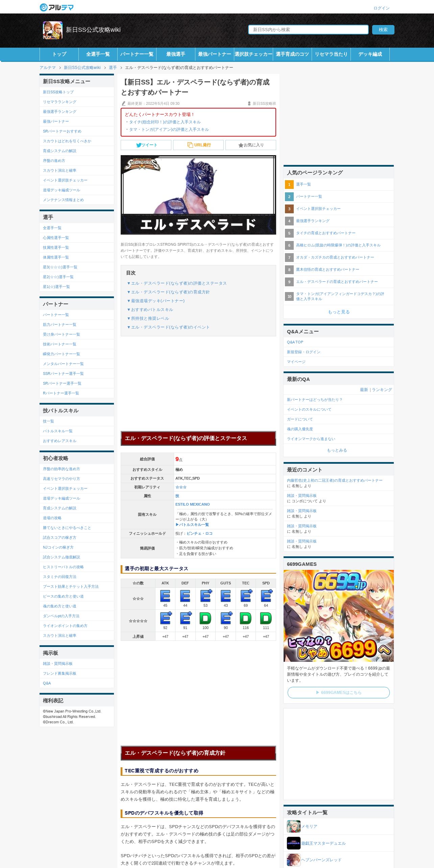434x868 pixels.
Task: Open the パートナー一覧 navigation tab
Action: click(137, 54)
